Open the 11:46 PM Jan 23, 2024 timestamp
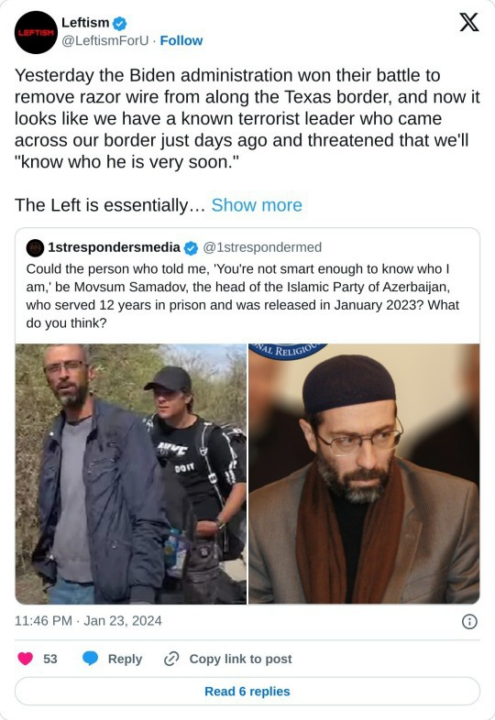The width and height of the screenshot is (495, 720). pyautogui.click(x=88, y=621)
